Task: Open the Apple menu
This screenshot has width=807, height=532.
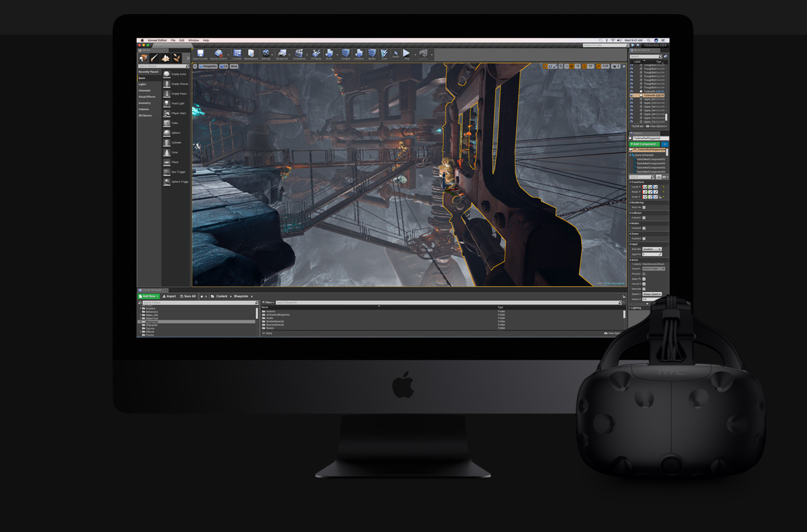Action: pos(142,40)
